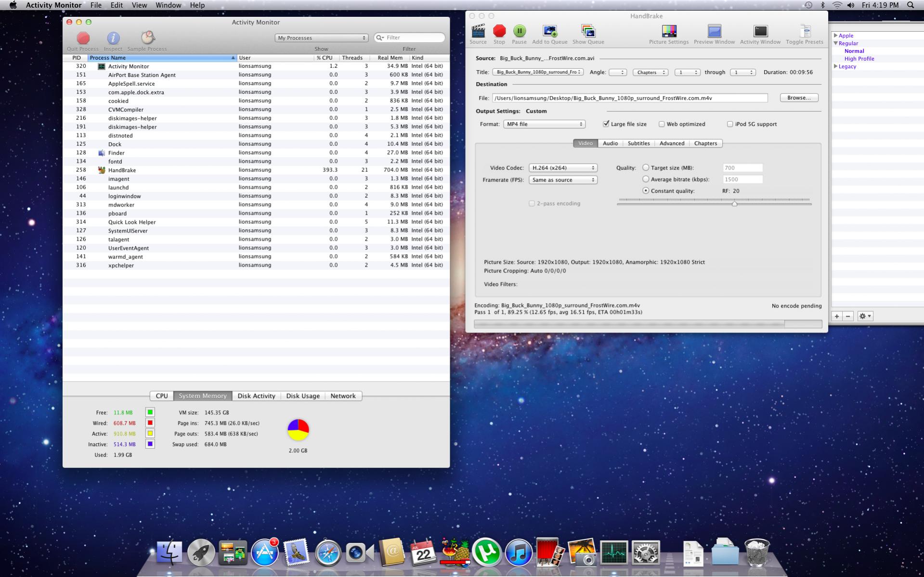
Task: Click the destination File path field
Action: point(629,98)
